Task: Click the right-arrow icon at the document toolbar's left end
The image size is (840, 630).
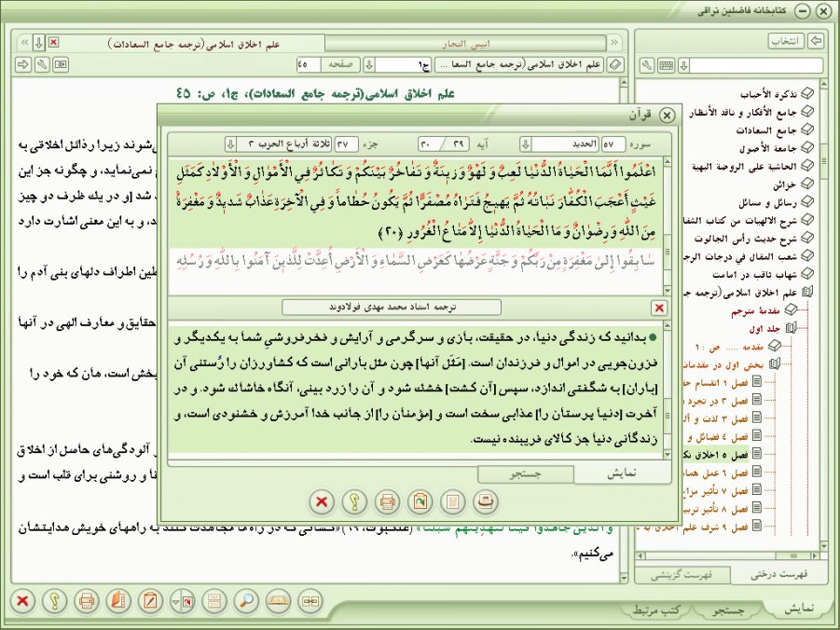Action: coord(23,65)
